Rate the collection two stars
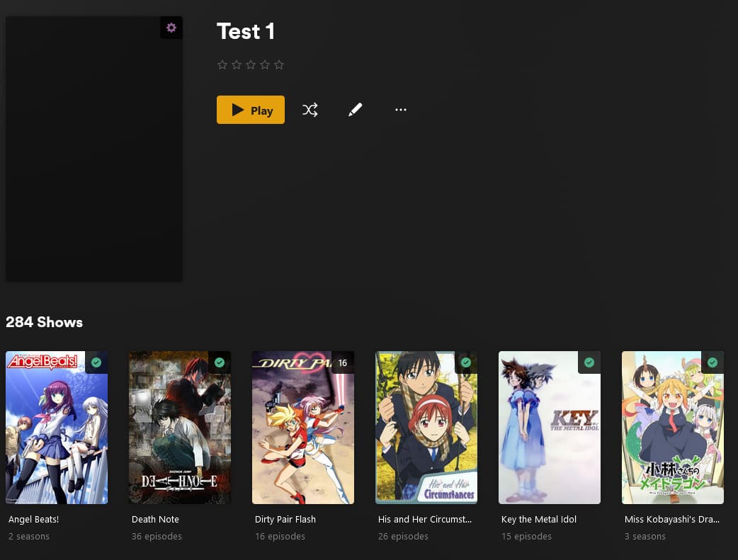738x560 pixels. point(237,64)
